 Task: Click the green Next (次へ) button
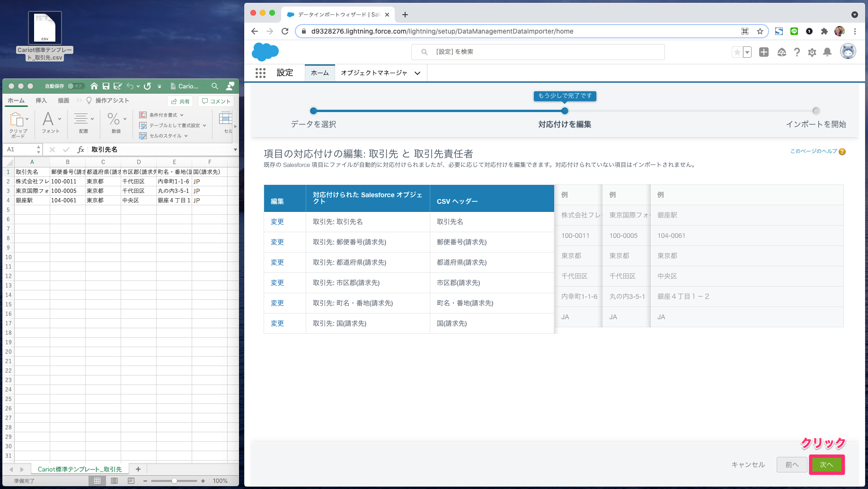point(826,464)
